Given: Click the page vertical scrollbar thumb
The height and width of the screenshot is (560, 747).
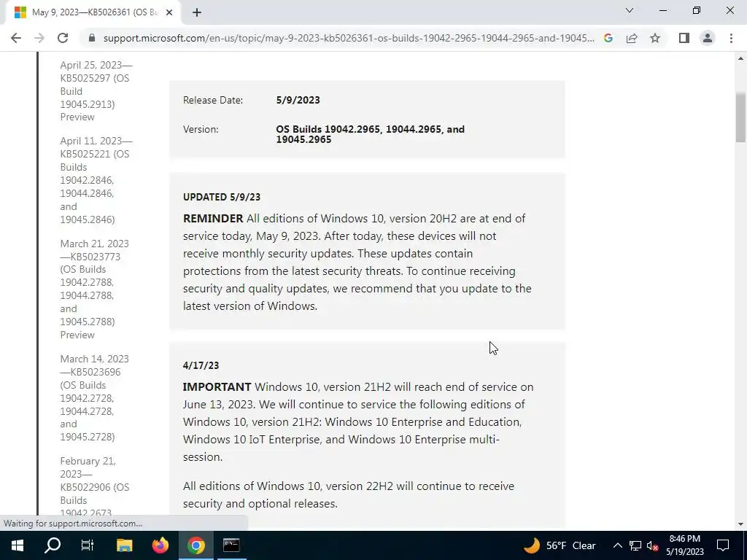Looking at the screenshot, I should tap(740, 117).
